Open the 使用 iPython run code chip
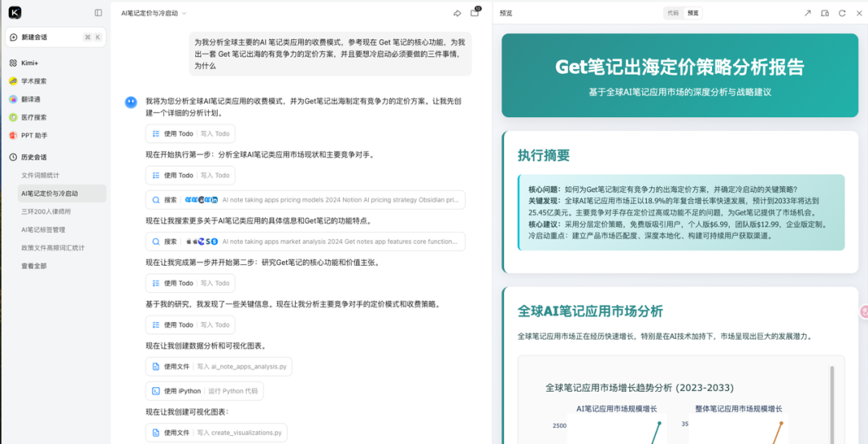 click(x=204, y=391)
